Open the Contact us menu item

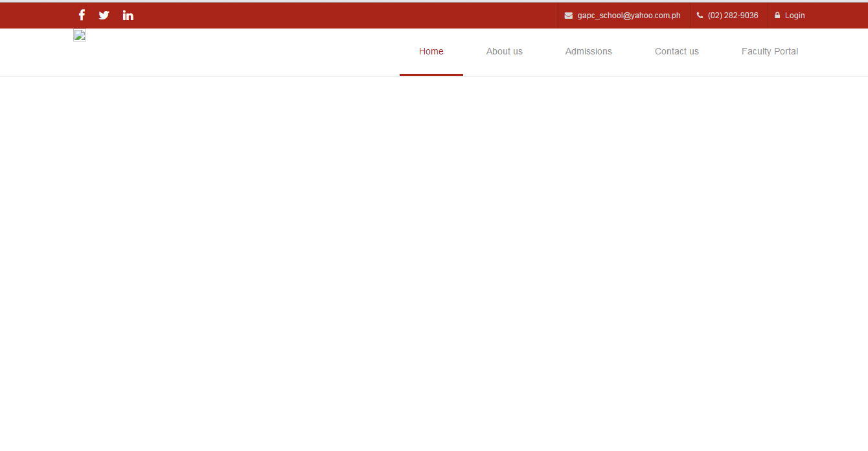point(676,51)
